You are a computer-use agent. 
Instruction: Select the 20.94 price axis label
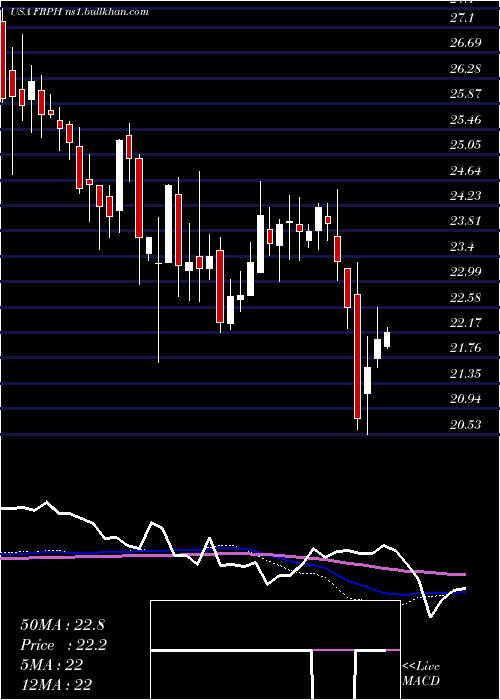(466, 399)
